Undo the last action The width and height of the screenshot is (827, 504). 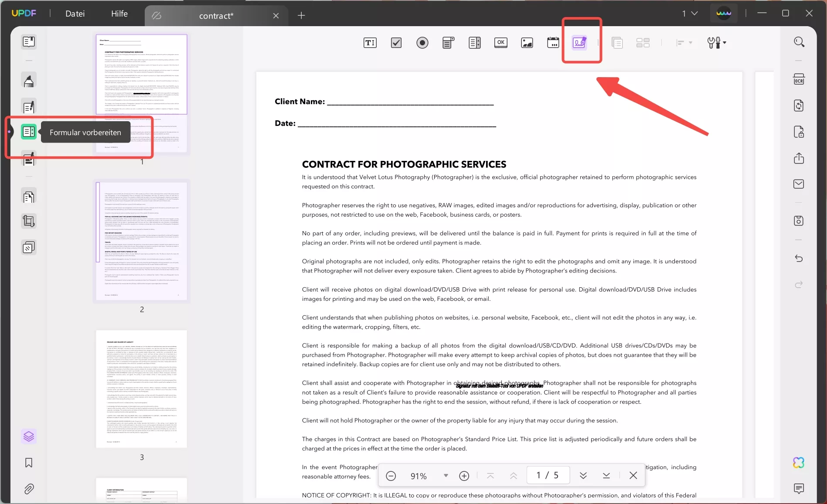click(x=799, y=259)
